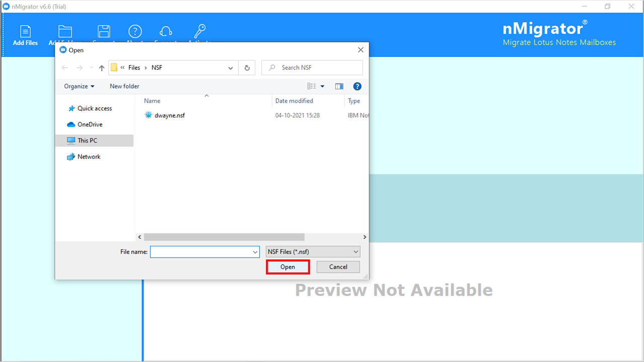Image resolution: width=644 pixels, height=362 pixels.
Task: Click the Add Folders toolbar icon in nMigrator
Action: coord(65,31)
